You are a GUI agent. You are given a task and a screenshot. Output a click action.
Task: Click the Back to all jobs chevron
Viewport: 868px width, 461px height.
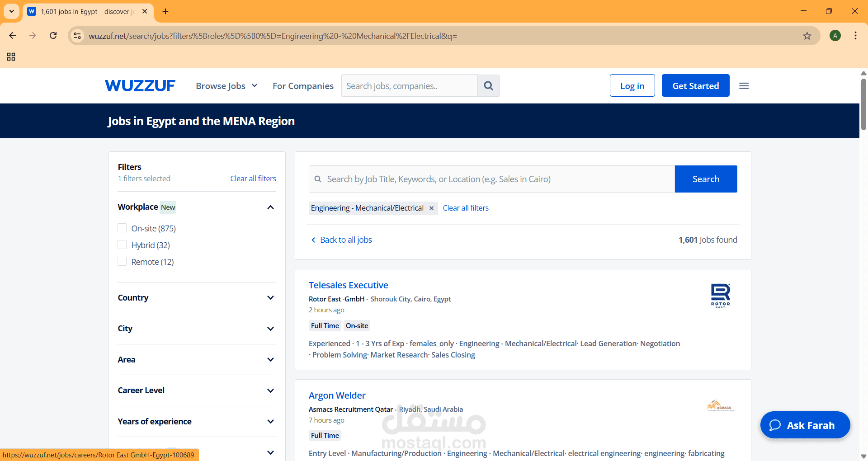point(313,240)
